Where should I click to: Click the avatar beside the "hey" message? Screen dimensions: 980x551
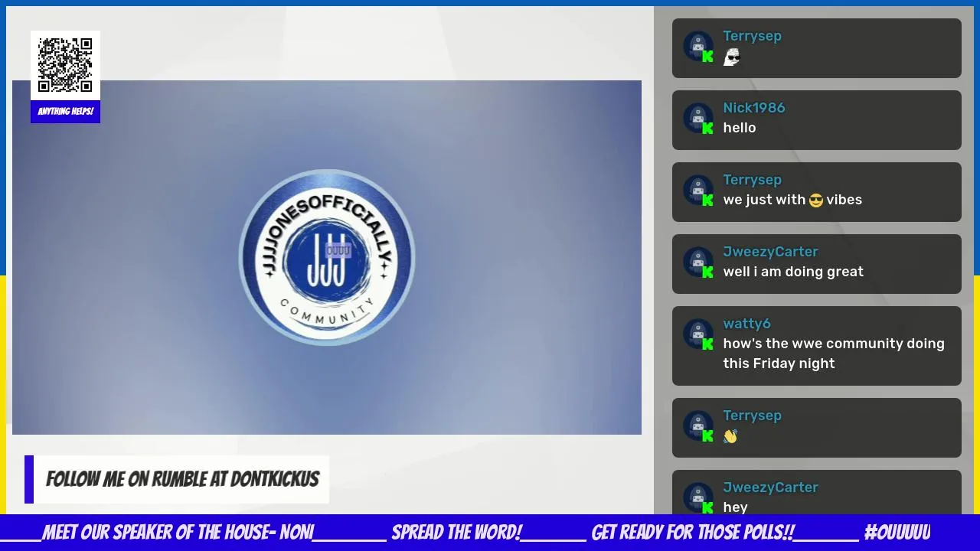pyautogui.click(x=698, y=497)
